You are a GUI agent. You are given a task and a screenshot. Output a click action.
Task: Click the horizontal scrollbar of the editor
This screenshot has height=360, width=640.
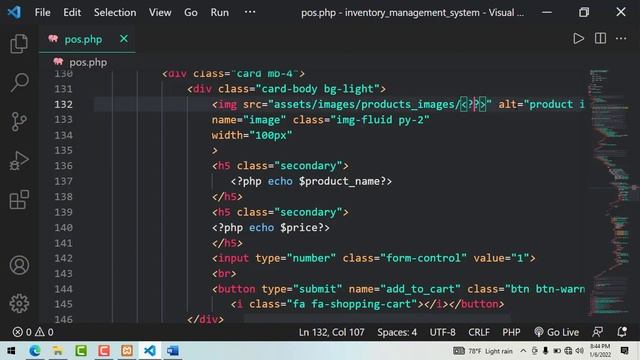click(376, 318)
